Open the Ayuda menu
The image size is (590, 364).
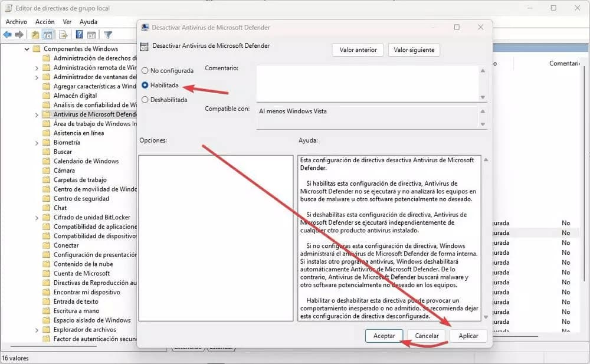(x=88, y=22)
